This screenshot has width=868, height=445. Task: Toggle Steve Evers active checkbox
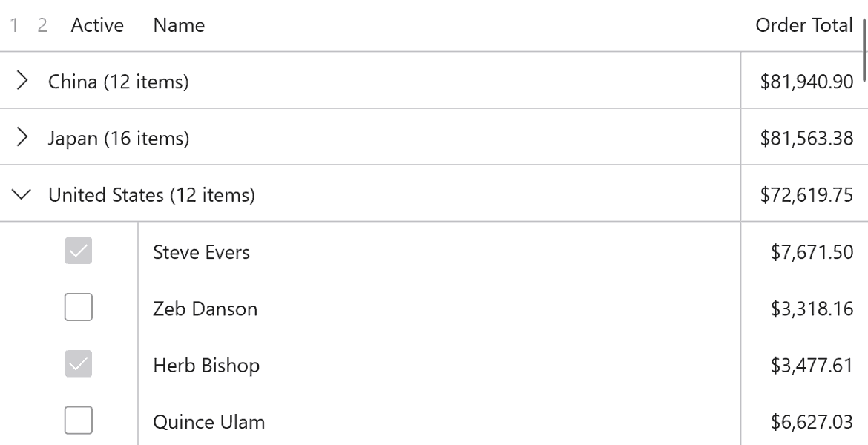[79, 252]
